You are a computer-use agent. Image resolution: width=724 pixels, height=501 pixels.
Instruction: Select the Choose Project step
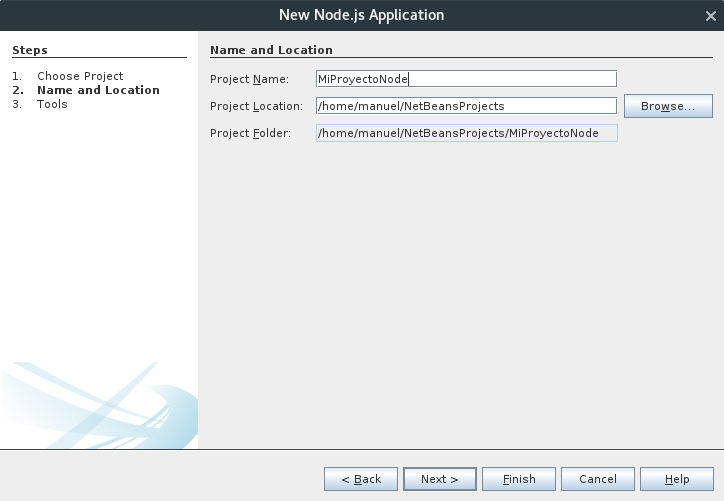(x=80, y=76)
